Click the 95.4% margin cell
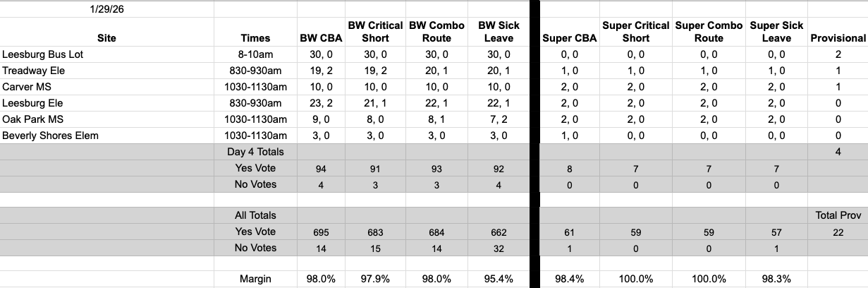 [499, 280]
